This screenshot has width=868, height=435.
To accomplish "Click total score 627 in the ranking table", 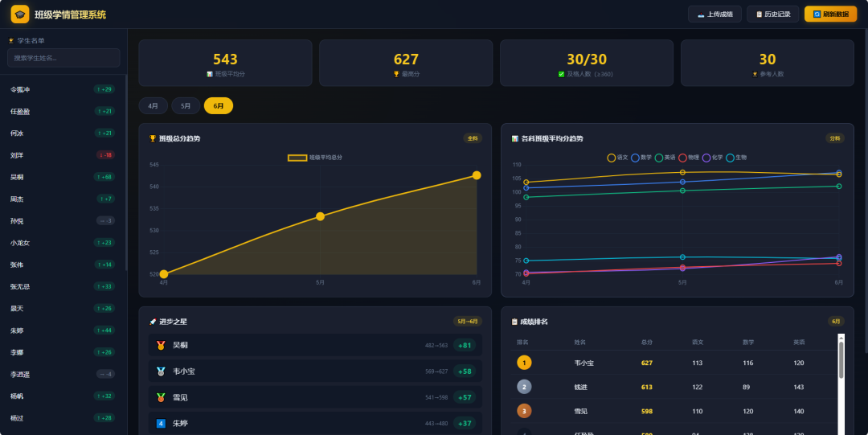I will (646, 363).
